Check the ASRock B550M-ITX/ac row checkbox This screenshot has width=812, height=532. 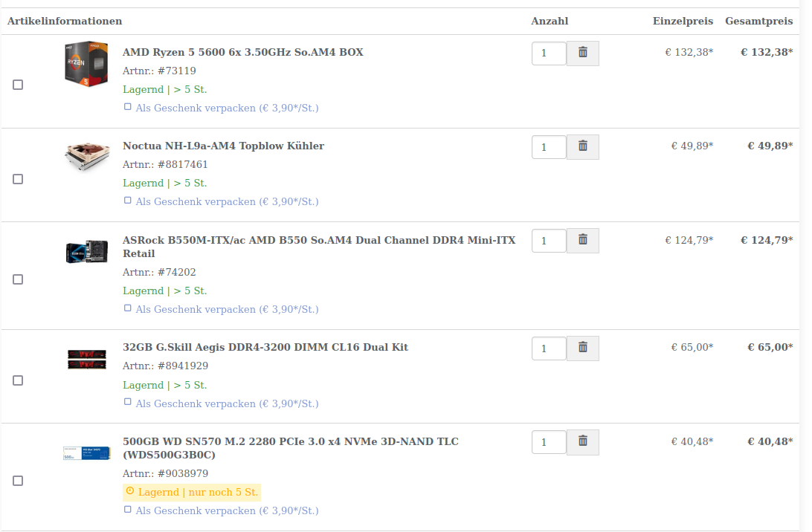18,279
